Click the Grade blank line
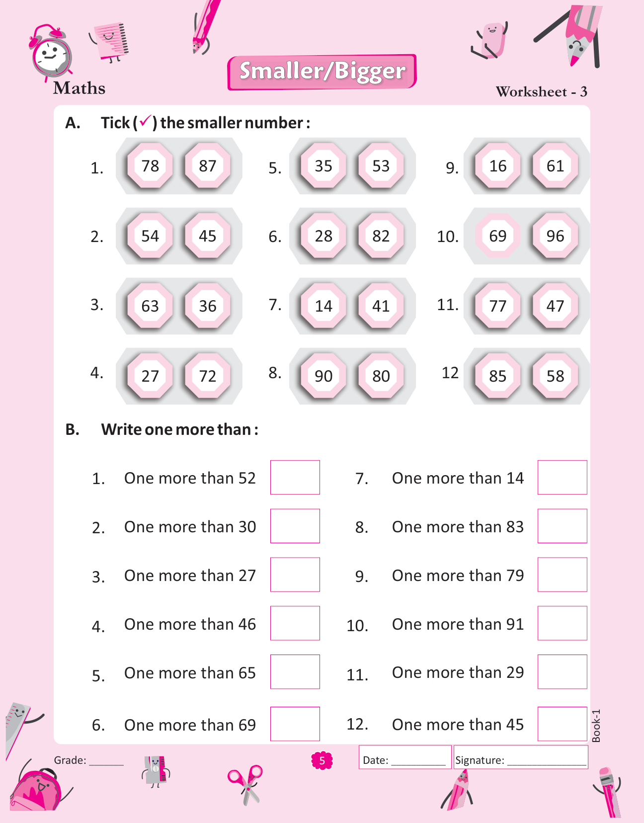This screenshot has height=823, width=644. [106, 760]
